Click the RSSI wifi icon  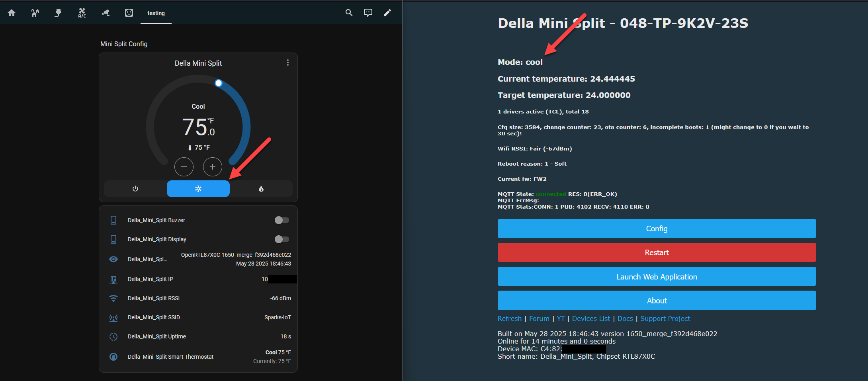(x=113, y=298)
